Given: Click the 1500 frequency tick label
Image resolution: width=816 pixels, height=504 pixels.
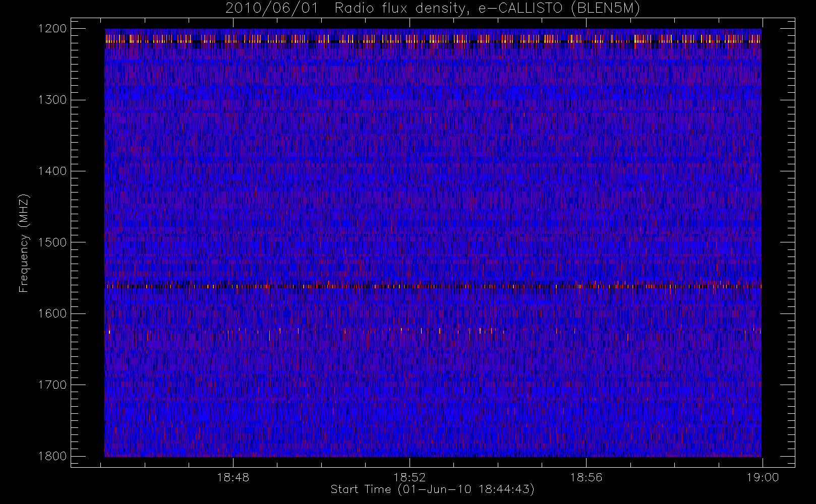Looking at the screenshot, I should 52,242.
